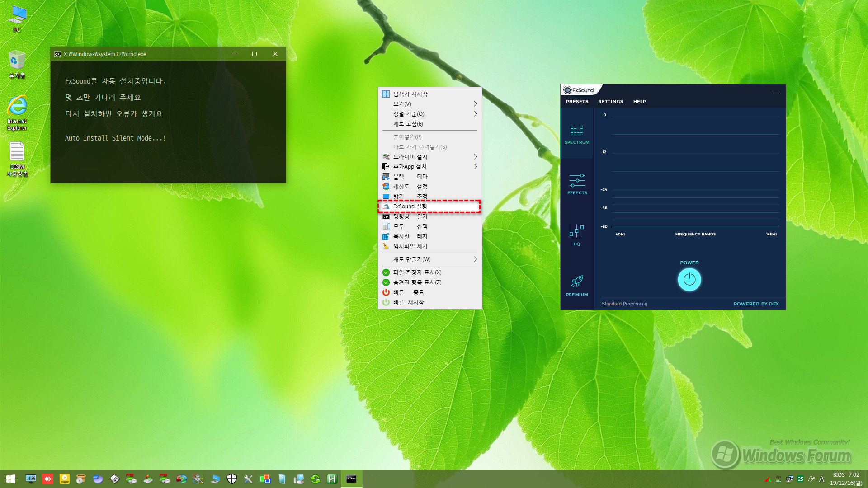Open '해상도 설정' from context menu
Screen dimensions: 868x488
click(x=429, y=187)
